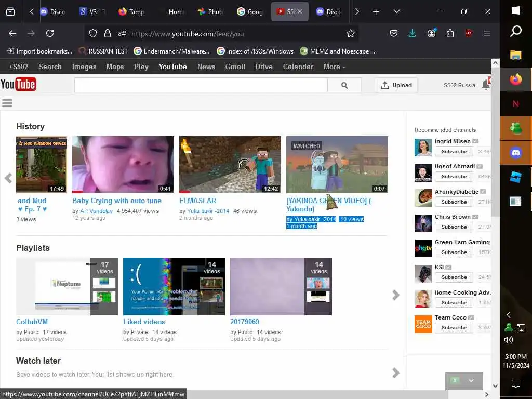
Task: Open the YouTube guide hamburger menu
Action: coord(7,103)
